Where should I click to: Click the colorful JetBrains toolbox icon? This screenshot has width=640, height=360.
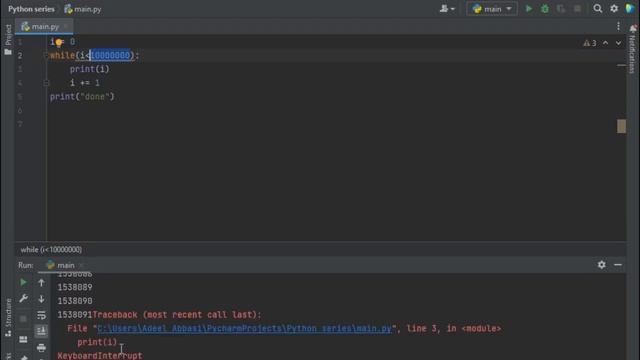coord(630,9)
